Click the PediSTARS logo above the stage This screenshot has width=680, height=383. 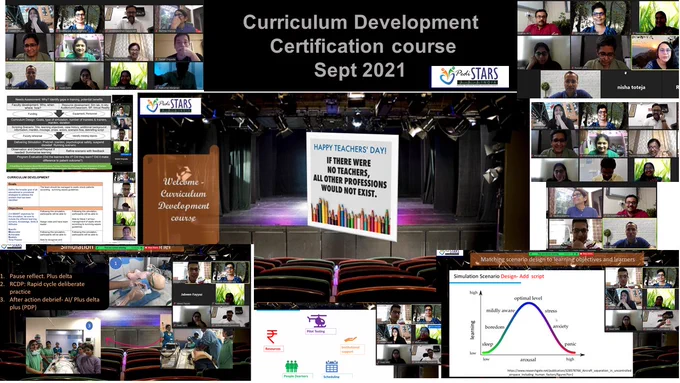tap(170, 106)
